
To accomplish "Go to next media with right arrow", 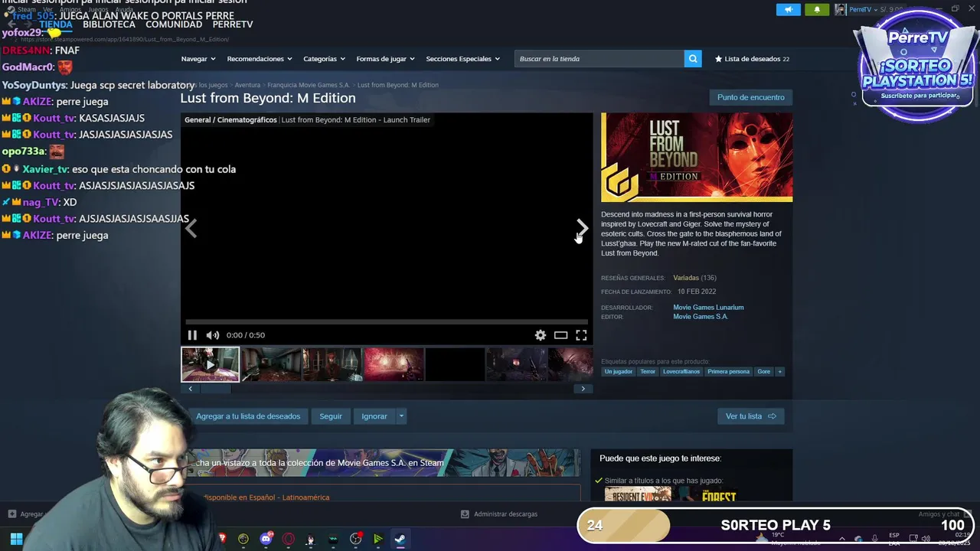I will coord(582,228).
